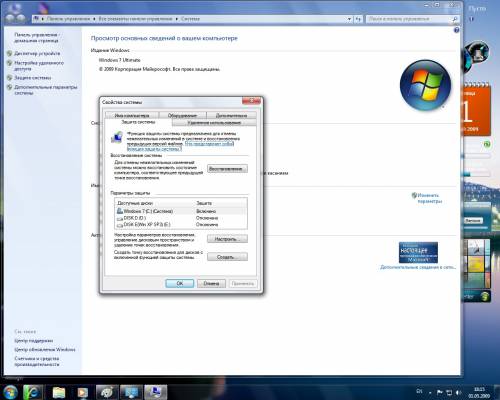This screenshot has height=400, width=500.
Task: Click Все элементы панели управления breadcrumb
Action: [x=135, y=19]
